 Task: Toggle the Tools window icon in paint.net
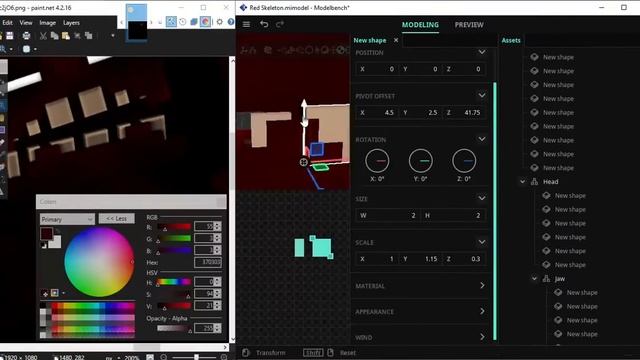171,22
